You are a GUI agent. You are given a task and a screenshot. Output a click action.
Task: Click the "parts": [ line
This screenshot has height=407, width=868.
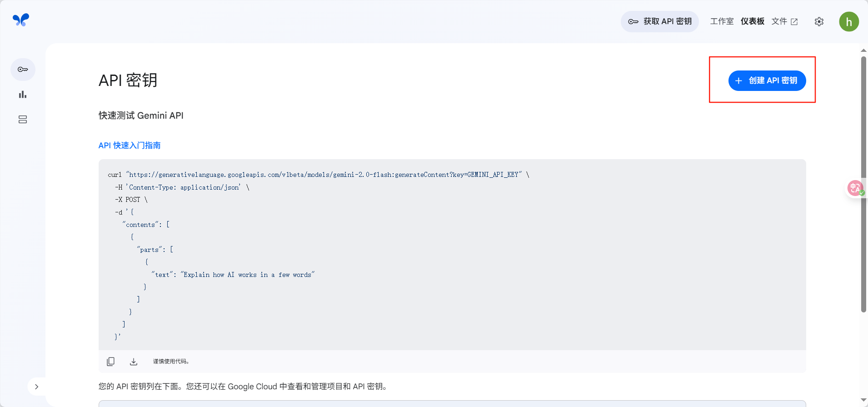155,250
